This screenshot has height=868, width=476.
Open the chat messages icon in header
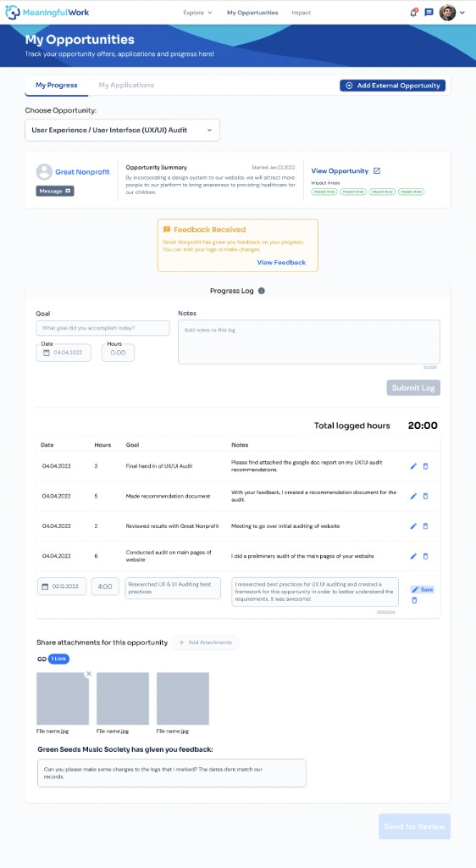pos(429,12)
